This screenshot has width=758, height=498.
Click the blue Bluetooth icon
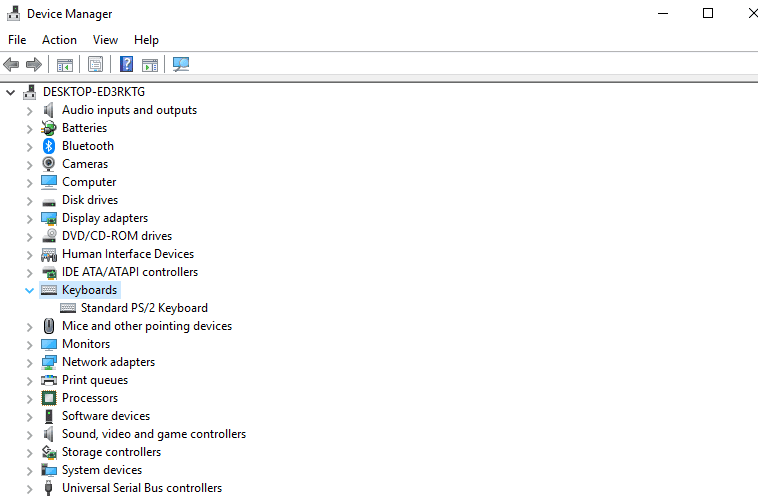pos(48,146)
